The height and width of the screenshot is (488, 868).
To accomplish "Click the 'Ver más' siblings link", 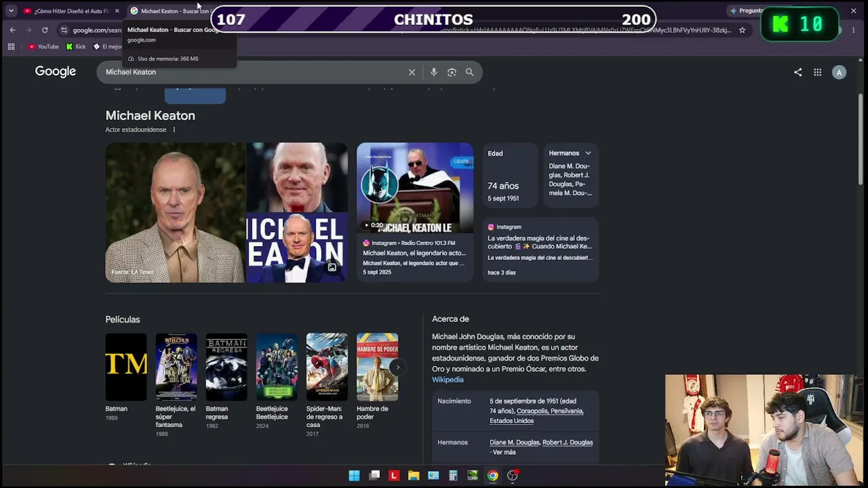I will pyautogui.click(x=505, y=452).
